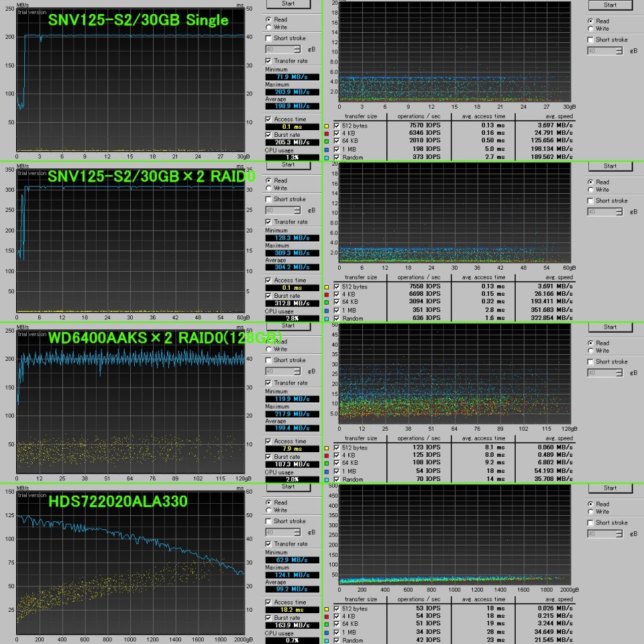The height and width of the screenshot is (644, 644).
Task: Select Read radio in 60gB random access panel
Action: (x=590, y=182)
